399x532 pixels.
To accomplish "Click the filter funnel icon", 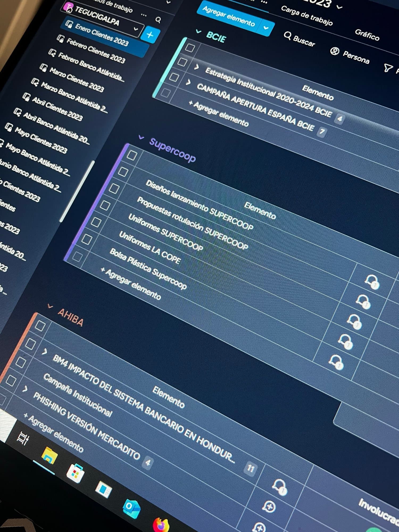I will point(388,68).
